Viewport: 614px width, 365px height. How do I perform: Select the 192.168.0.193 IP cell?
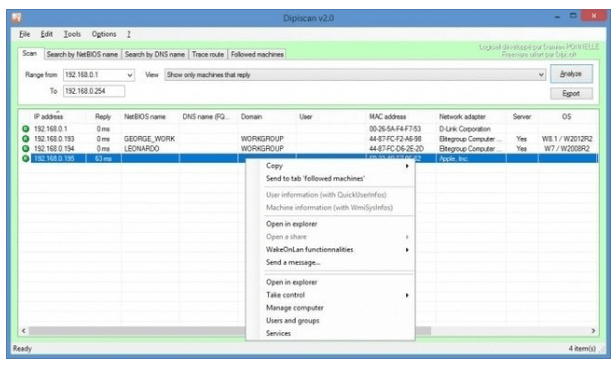click(54, 139)
